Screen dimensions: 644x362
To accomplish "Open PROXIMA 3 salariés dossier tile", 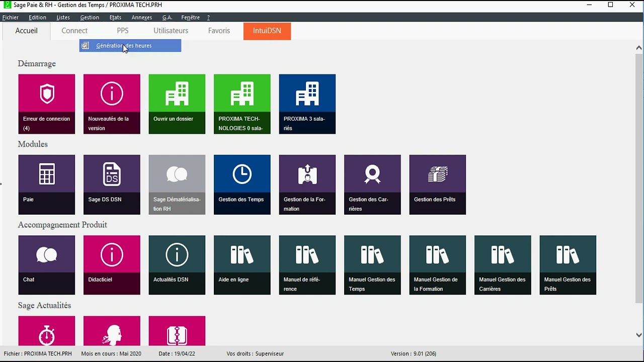I will click(x=307, y=104).
